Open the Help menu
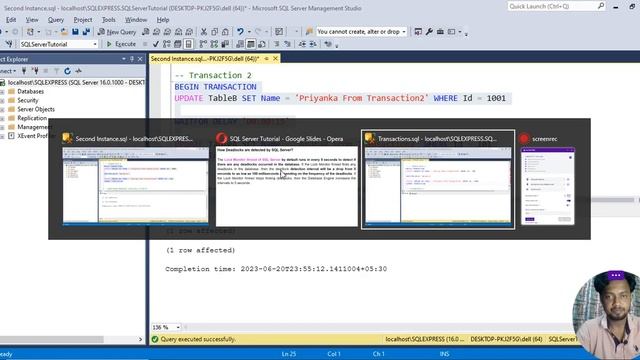This screenshot has width=640, height=360. (162, 20)
